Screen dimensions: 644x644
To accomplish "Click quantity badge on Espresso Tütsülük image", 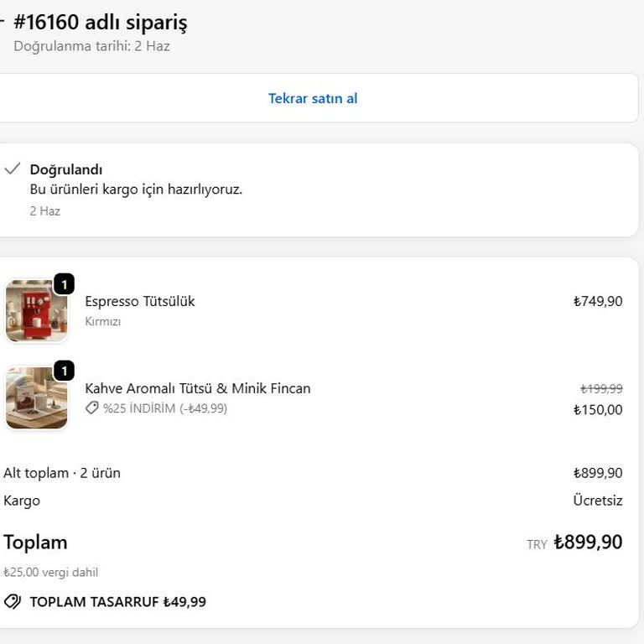I will 64,284.
